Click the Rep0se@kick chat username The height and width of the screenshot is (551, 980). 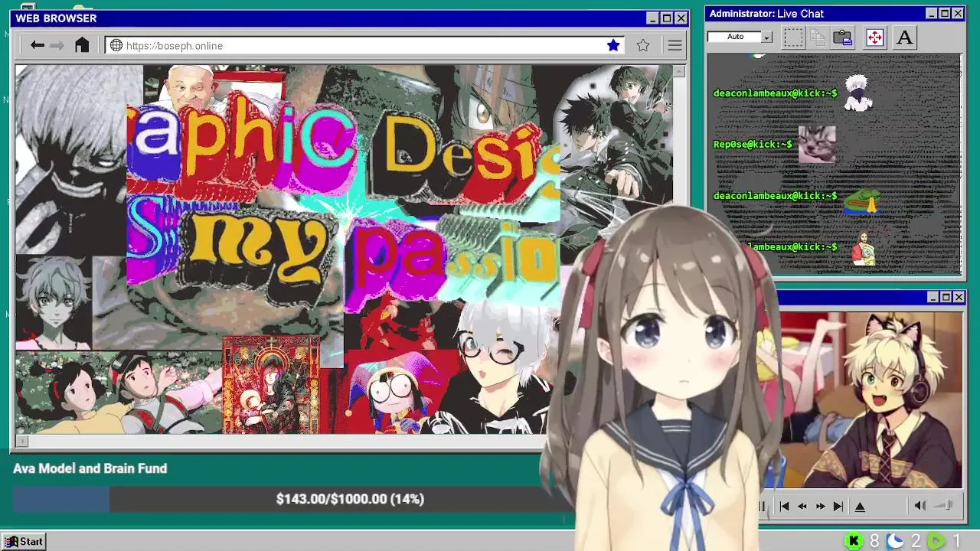[753, 144]
